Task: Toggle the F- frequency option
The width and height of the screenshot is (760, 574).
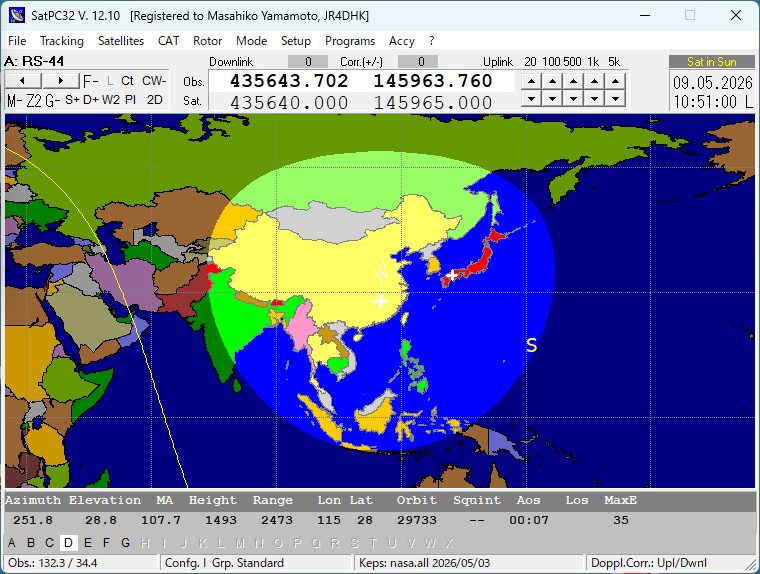Action: pyautogui.click(x=91, y=81)
